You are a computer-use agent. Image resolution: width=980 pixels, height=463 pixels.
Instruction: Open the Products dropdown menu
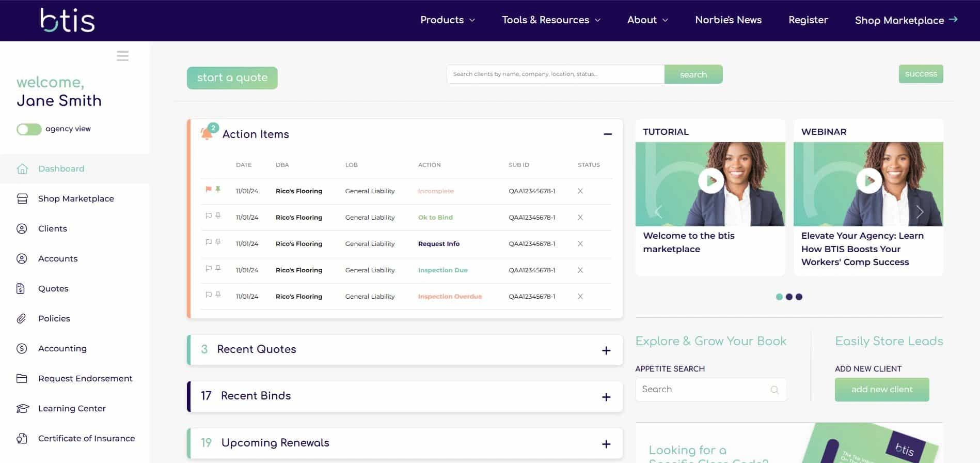point(447,20)
